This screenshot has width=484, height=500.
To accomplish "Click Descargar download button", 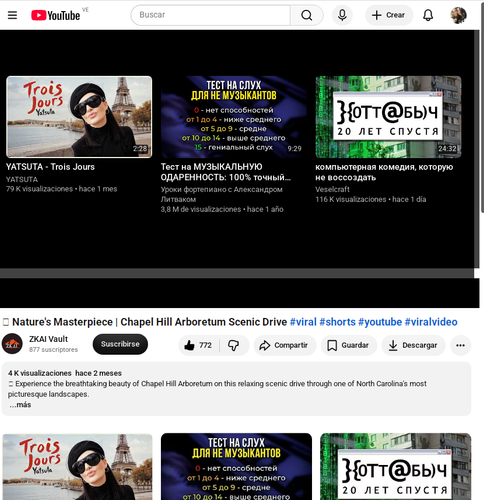I will [x=413, y=345].
